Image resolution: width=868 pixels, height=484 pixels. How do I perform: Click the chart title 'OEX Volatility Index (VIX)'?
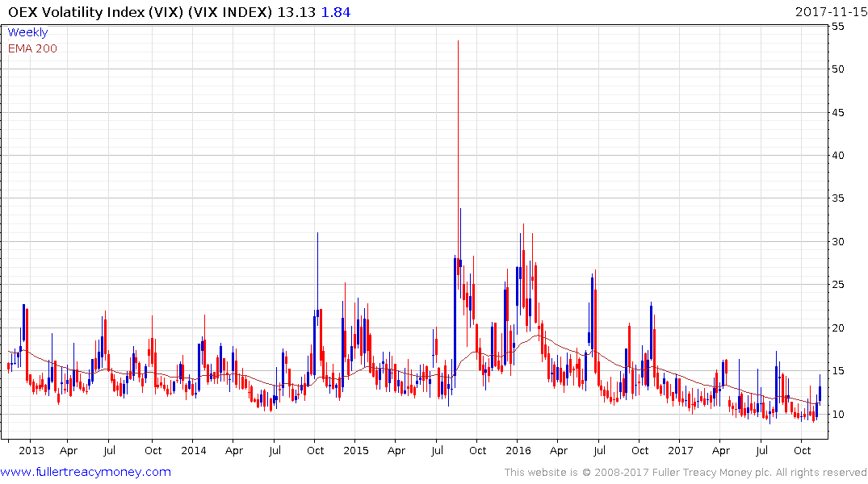click(95, 12)
